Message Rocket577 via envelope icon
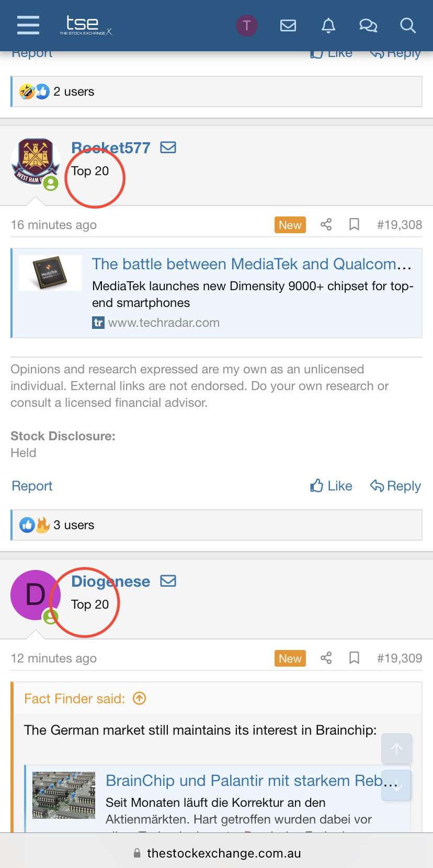This screenshot has height=868, width=433. 168,148
